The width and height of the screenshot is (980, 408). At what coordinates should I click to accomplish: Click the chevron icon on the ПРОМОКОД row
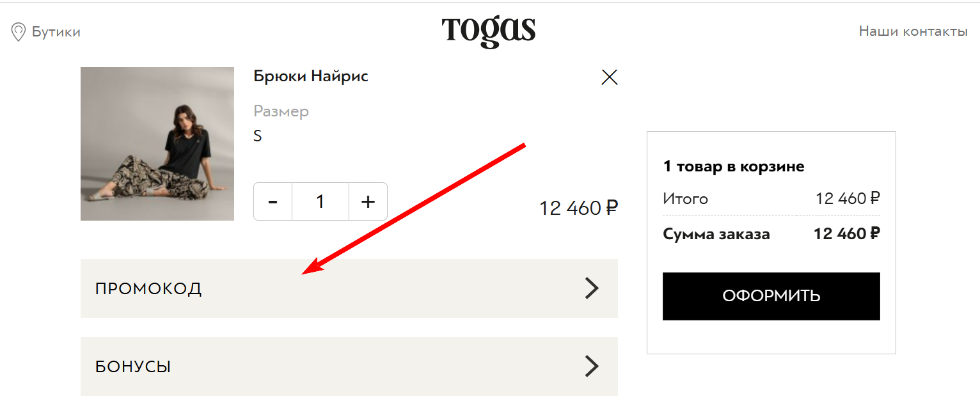coord(592,288)
